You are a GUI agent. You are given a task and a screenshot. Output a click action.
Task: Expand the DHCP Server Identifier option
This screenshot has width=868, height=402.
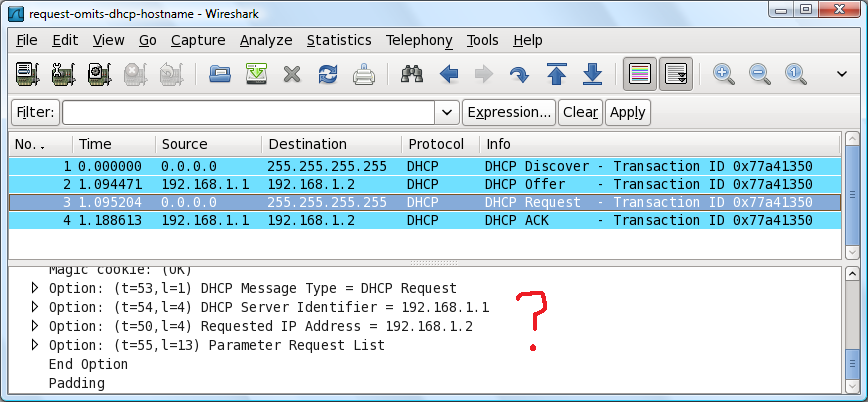pyautogui.click(x=36, y=307)
